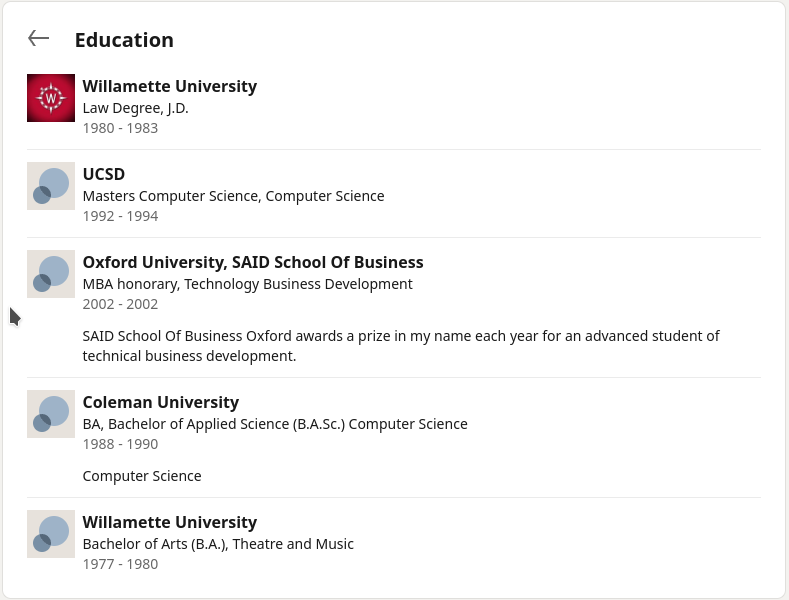Click placeholder logo beside Theatre and Music entry

(x=51, y=534)
